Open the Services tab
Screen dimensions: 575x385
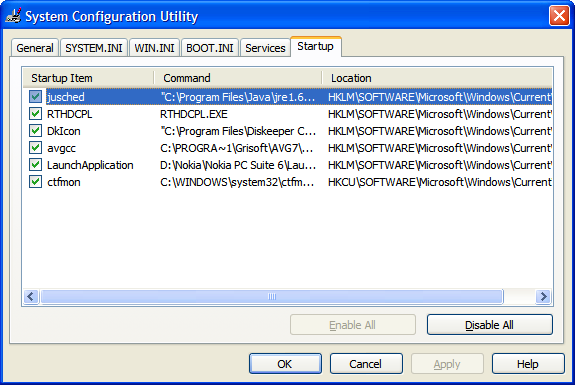coord(265,48)
